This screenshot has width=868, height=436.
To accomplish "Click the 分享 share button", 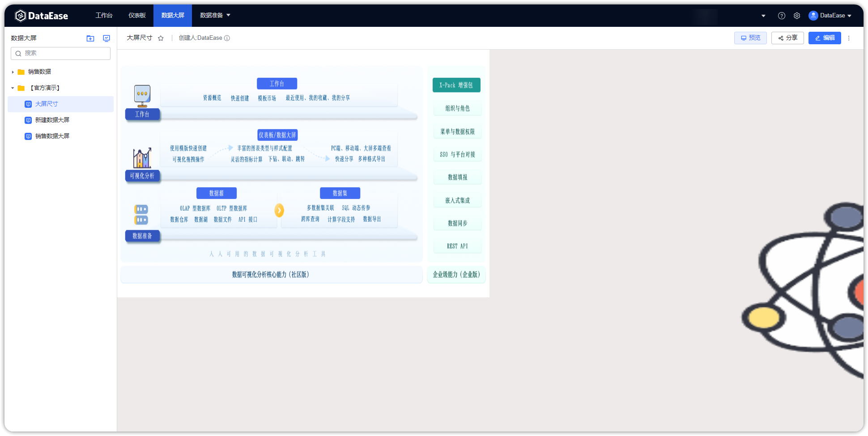I will tap(787, 38).
